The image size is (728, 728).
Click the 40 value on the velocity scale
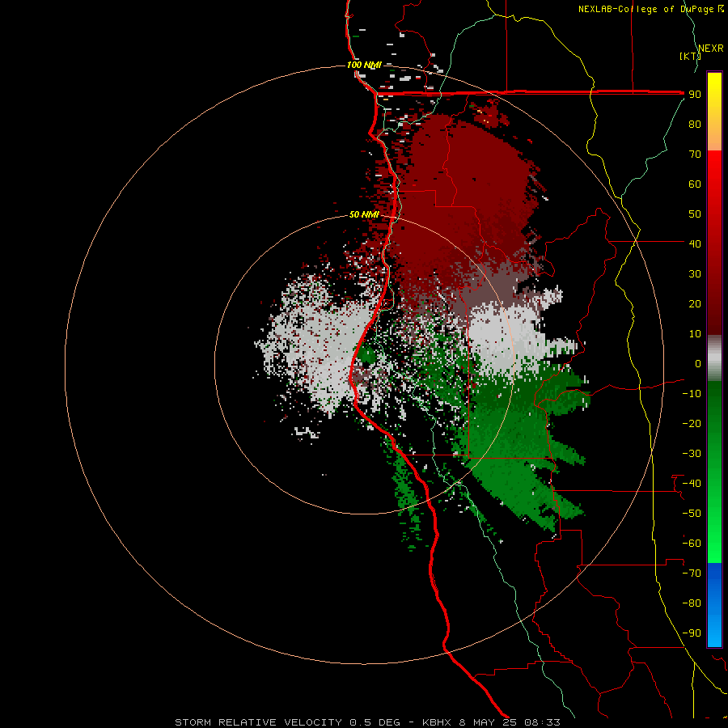point(695,243)
